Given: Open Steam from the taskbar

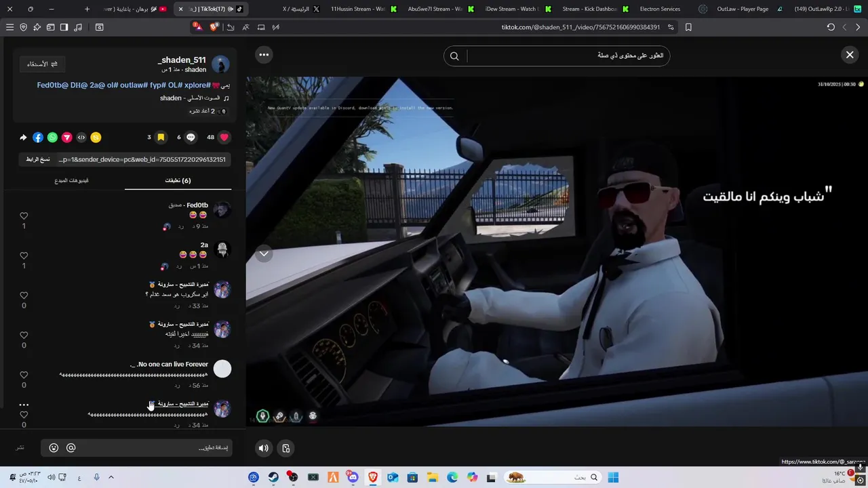Looking at the screenshot, I should click(273, 477).
